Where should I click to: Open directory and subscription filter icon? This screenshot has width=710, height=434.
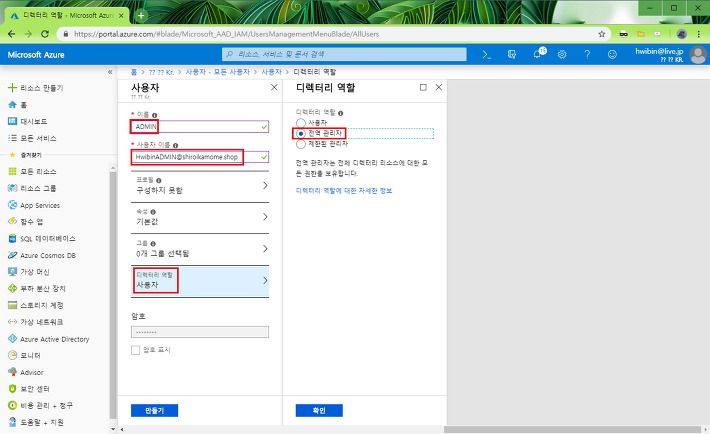click(x=512, y=54)
